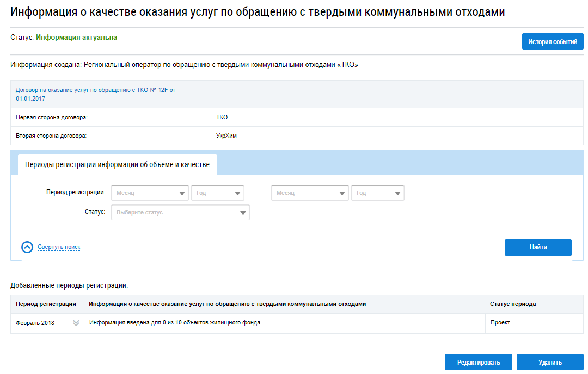The width and height of the screenshot is (588, 374).
Task: Open История событий
Action: (x=552, y=42)
